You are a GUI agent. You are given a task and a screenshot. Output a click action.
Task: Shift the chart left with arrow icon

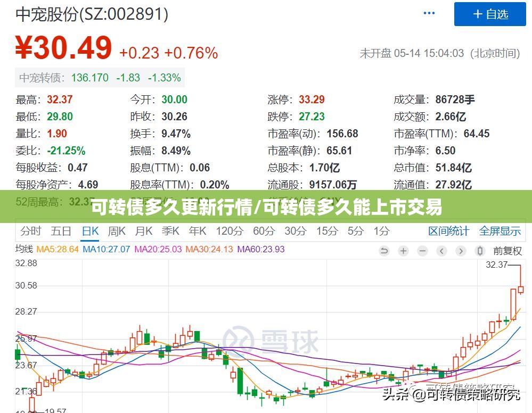441,251
